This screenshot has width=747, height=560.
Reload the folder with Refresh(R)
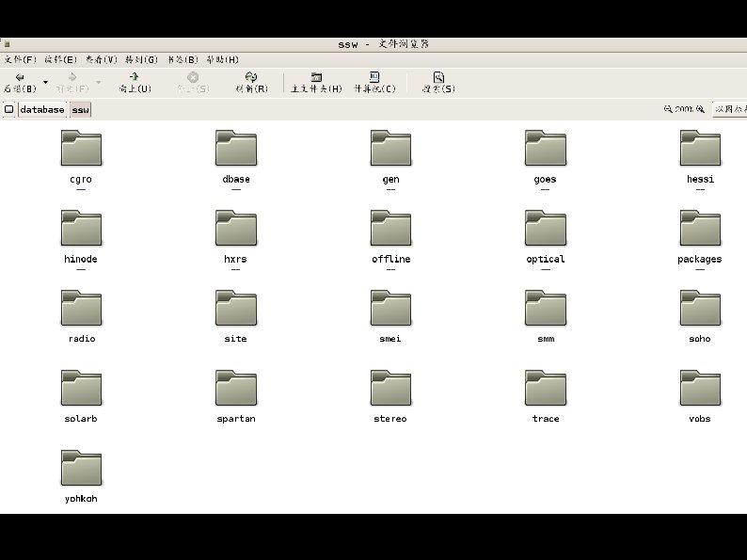tap(251, 83)
